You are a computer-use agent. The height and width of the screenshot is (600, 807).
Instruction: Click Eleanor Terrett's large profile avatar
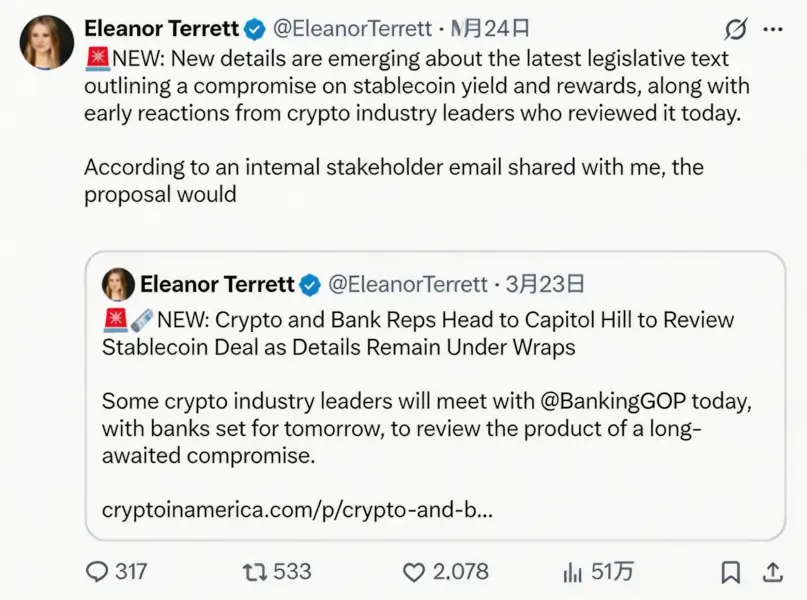click(47, 42)
